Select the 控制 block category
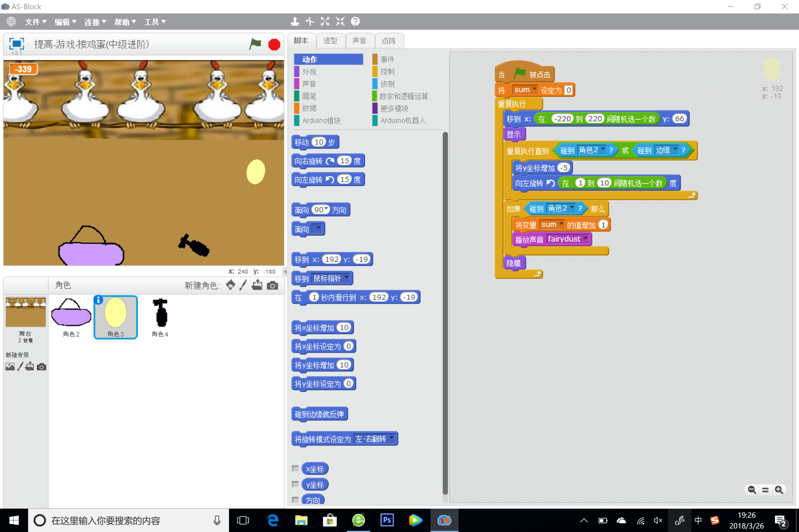The width and height of the screenshot is (799, 532). pyautogui.click(x=387, y=72)
